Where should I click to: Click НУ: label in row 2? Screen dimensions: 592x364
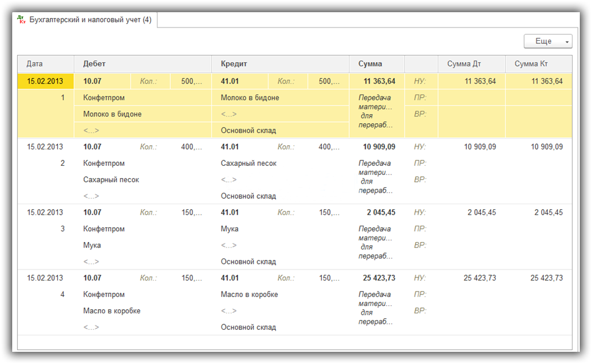[420, 147]
